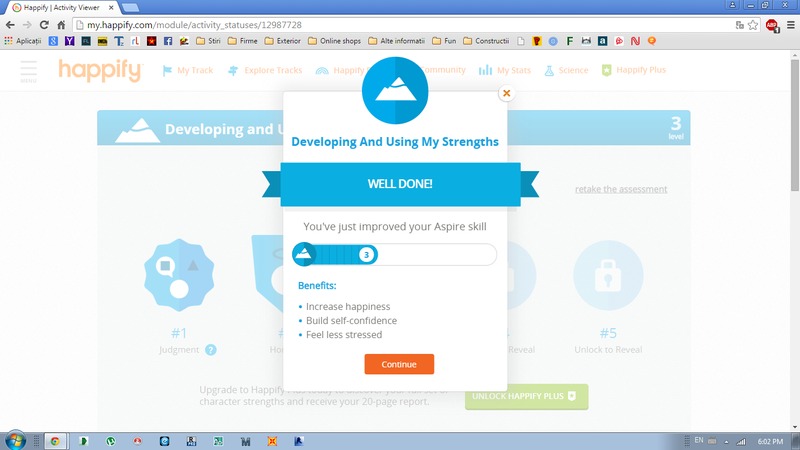Open the Firme bookmarks folder

click(242, 41)
